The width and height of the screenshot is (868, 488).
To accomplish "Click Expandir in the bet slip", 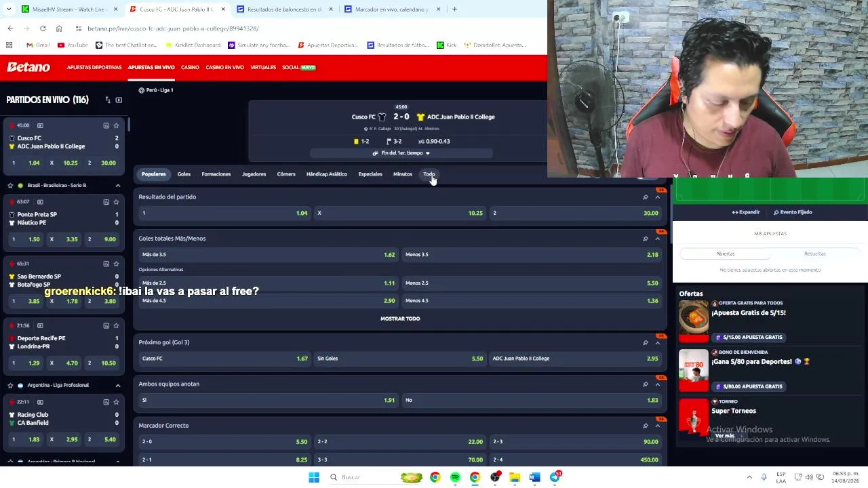I will [x=746, y=212].
